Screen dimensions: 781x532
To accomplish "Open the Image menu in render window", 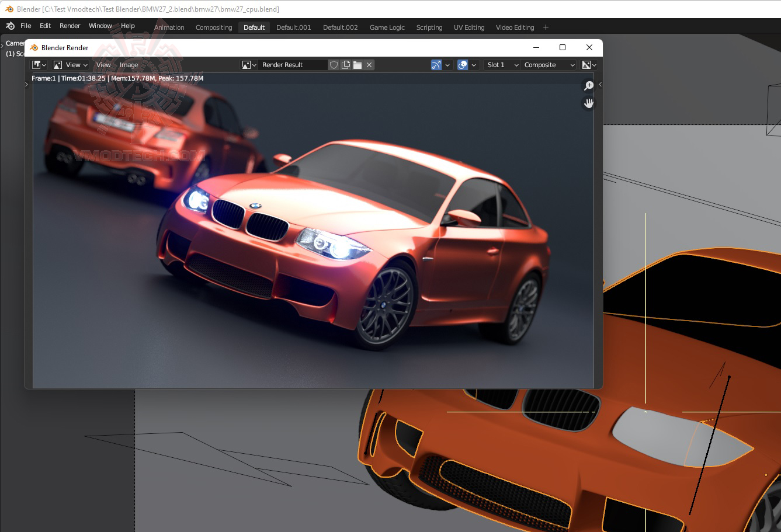I will [129, 65].
